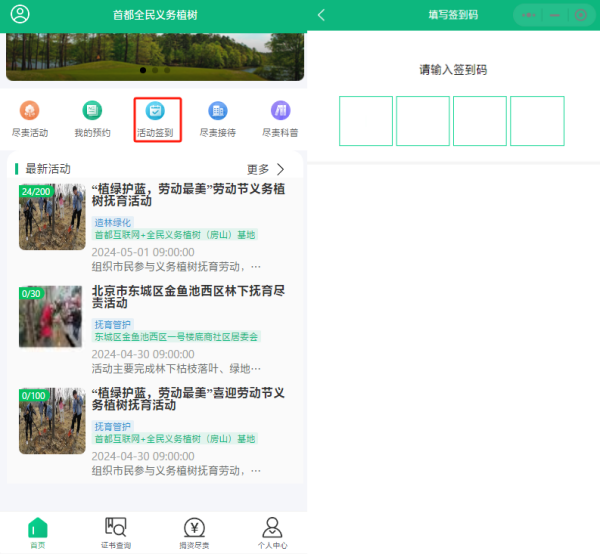Image resolution: width=600 pixels, height=554 pixels.
Task: Go back using the back arrow
Action: tap(321, 15)
